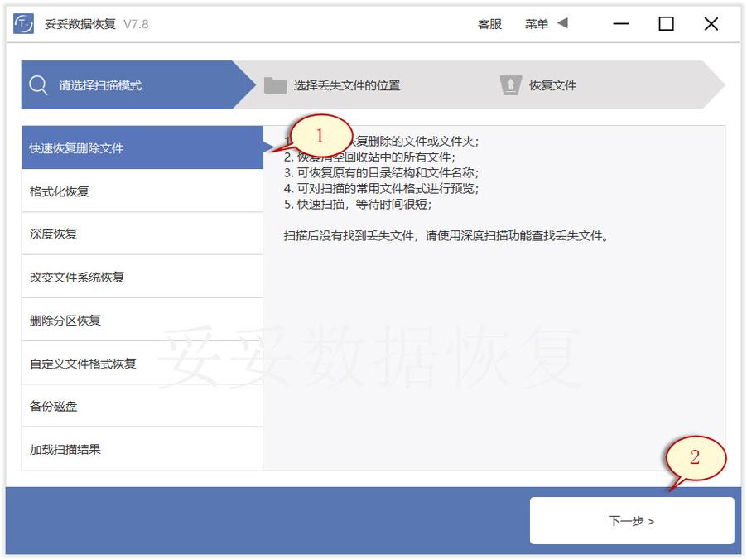
Task: Click the 下一步 > button
Action: [x=632, y=520]
